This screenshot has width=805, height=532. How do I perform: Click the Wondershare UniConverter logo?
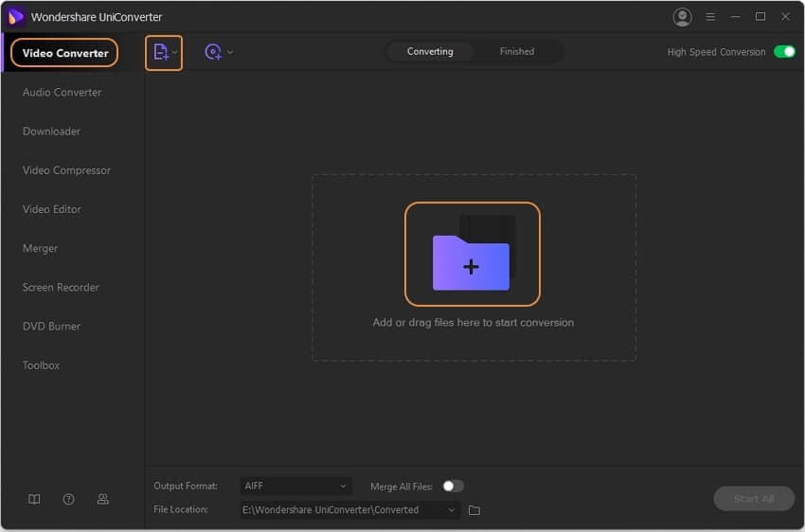(x=15, y=17)
